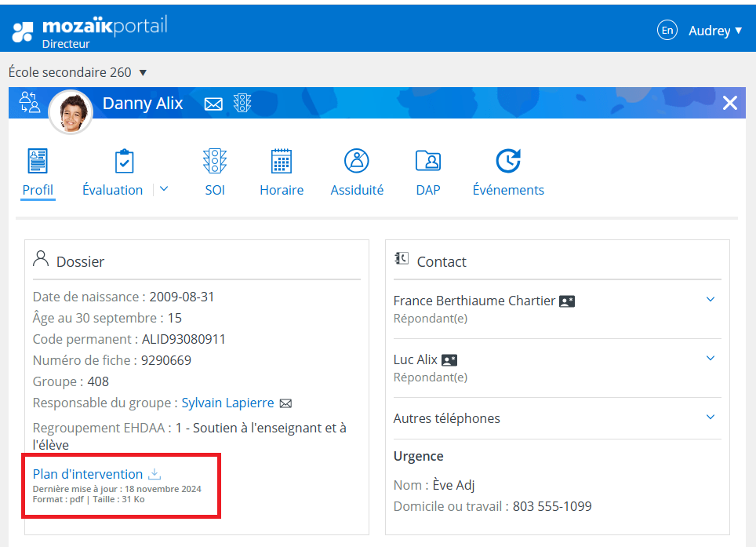The image size is (756, 547).
Task: Expand the Autres téléphones section
Action: [x=711, y=418]
